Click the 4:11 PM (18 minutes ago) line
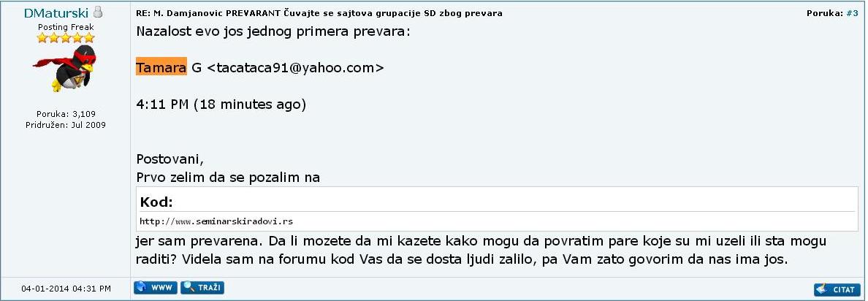 click(221, 104)
